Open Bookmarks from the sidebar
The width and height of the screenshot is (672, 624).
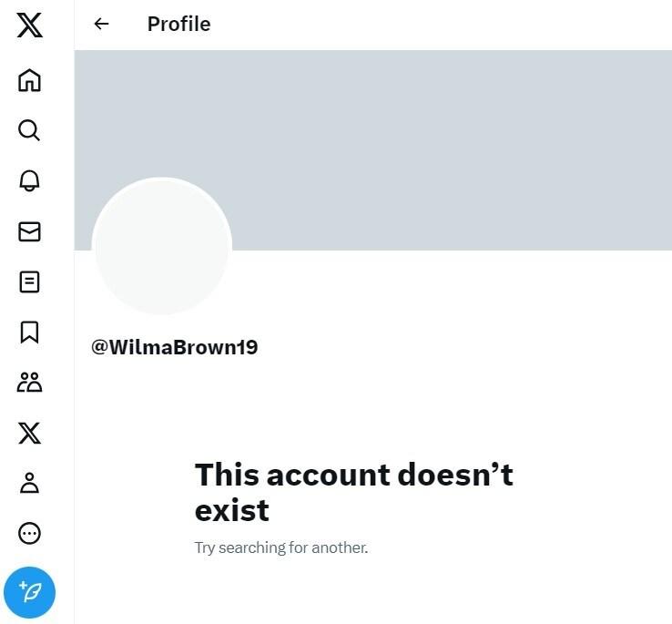(29, 332)
